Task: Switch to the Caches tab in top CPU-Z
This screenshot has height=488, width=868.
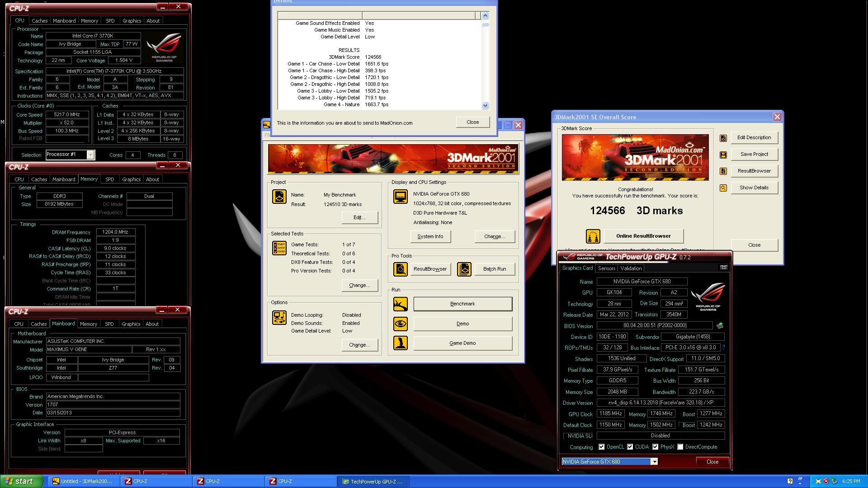Action: coord(39,21)
